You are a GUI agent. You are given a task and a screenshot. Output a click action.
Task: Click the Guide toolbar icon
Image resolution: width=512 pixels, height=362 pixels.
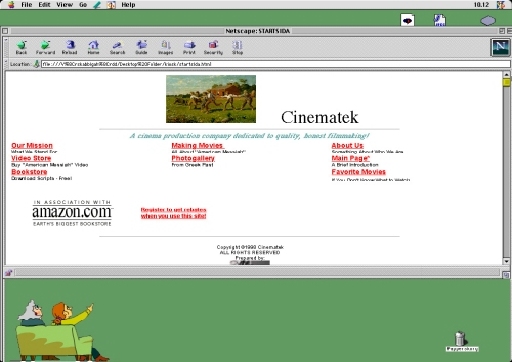[x=141, y=47]
